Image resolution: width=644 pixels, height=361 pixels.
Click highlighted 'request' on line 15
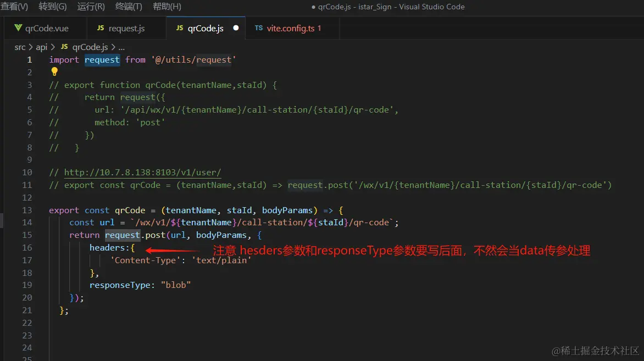tap(123, 235)
